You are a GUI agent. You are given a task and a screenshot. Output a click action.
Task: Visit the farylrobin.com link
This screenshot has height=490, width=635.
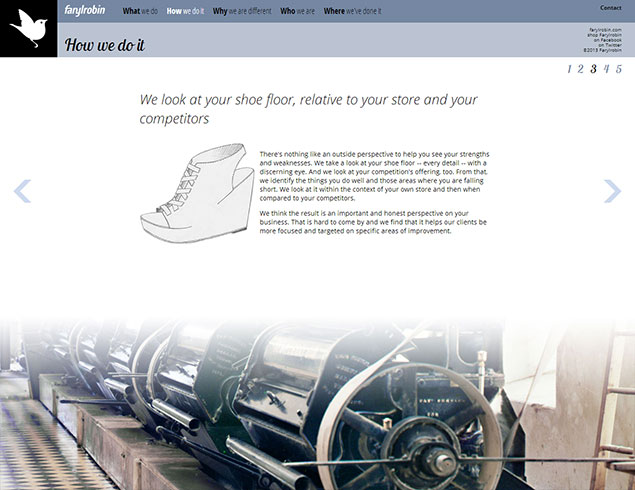point(605,30)
